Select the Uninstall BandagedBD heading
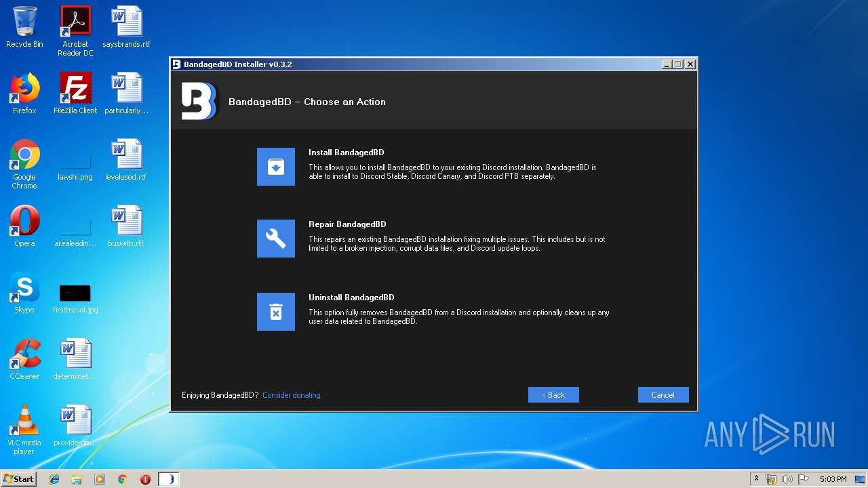This screenshot has width=868, height=488. pyautogui.click(x=351, y=298)
